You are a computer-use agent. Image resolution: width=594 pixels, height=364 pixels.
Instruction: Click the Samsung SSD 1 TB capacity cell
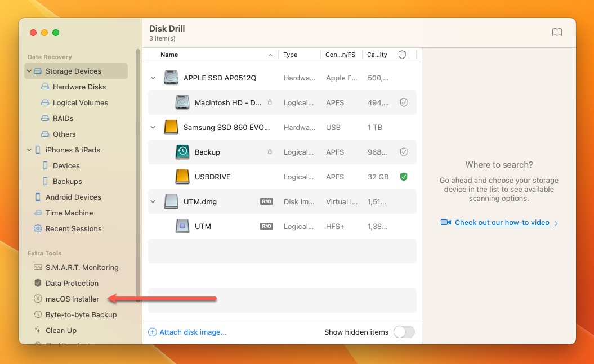(374, 127)
